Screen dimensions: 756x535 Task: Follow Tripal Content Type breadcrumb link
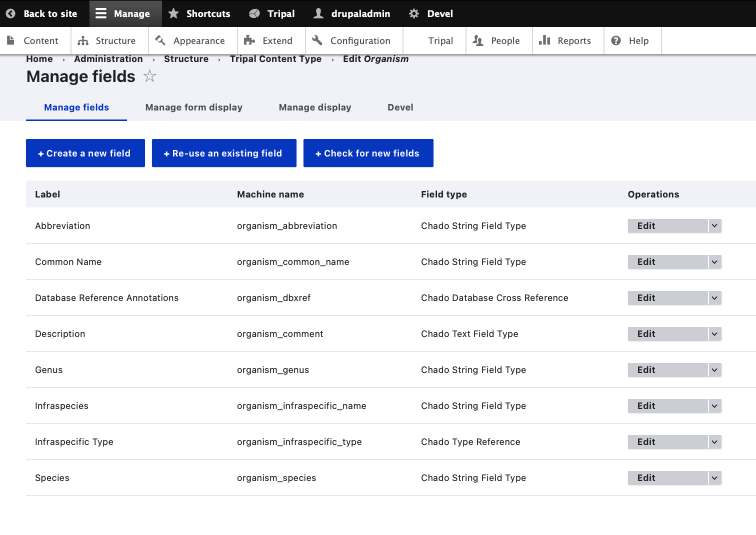275,59
